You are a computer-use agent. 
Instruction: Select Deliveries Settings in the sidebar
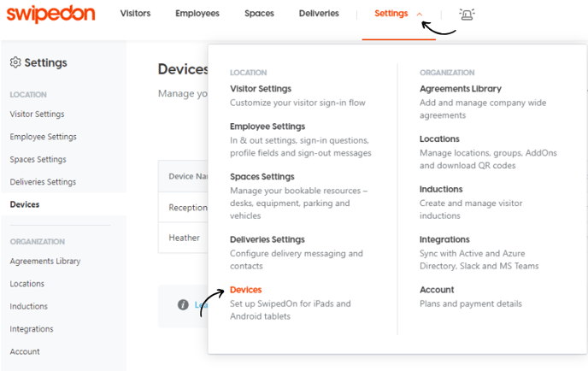click(43, 182)
